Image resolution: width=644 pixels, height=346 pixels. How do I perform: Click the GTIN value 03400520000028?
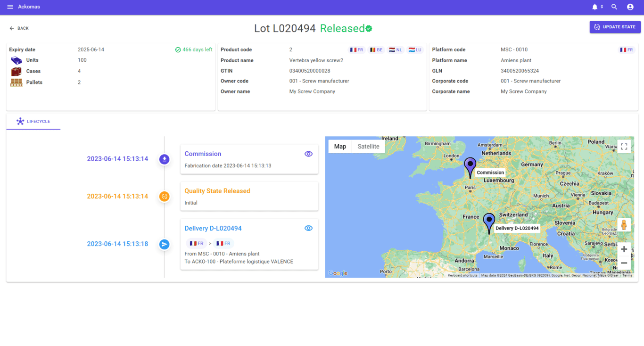click(310, 71)
